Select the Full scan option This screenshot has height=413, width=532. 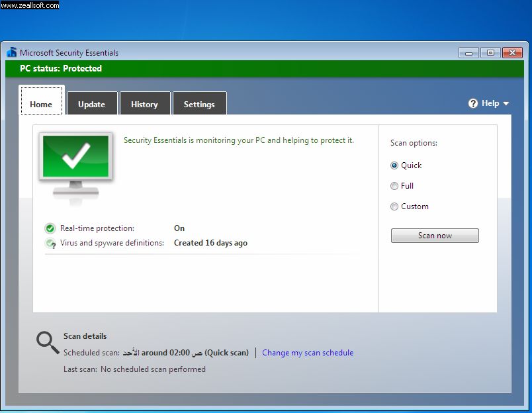(x=394, y=186)
